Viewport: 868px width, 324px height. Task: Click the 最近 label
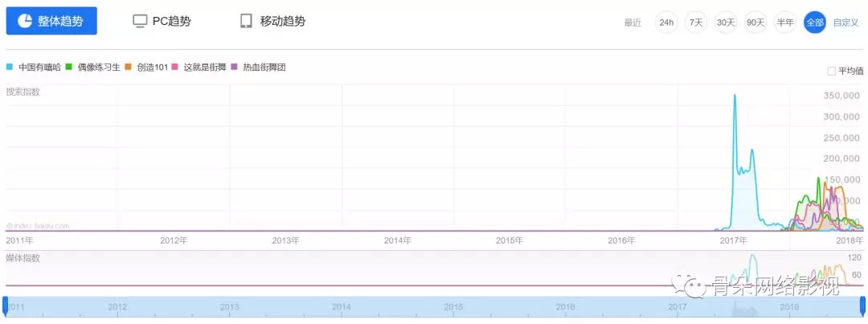click(633, 23)
